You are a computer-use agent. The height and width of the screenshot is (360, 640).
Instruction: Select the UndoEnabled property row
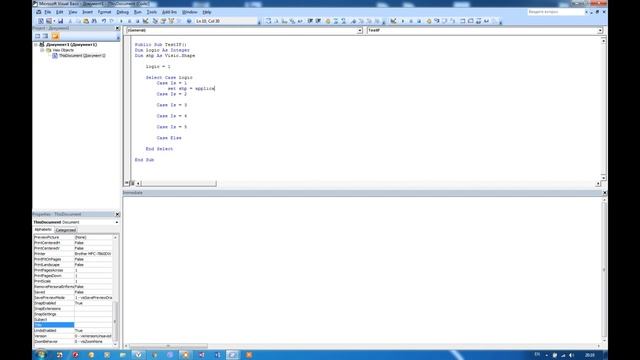pyautogui.click(x=73, y=331)
